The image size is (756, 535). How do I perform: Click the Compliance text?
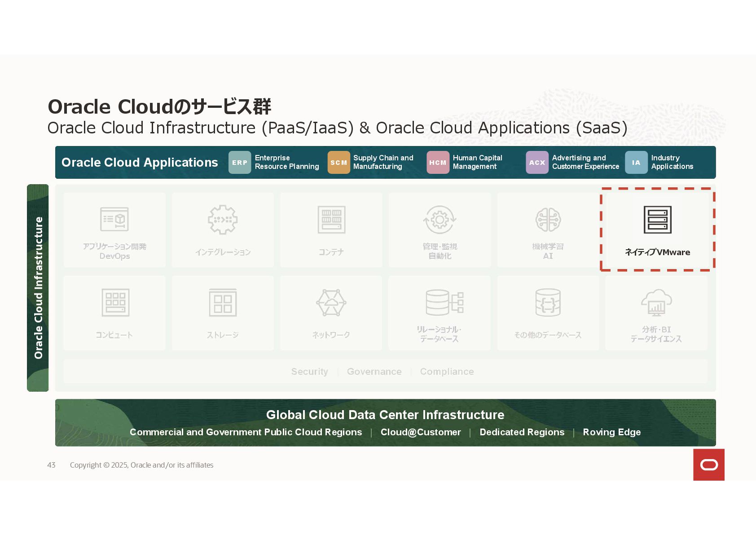pyautogui.click(x=447, y=371)
